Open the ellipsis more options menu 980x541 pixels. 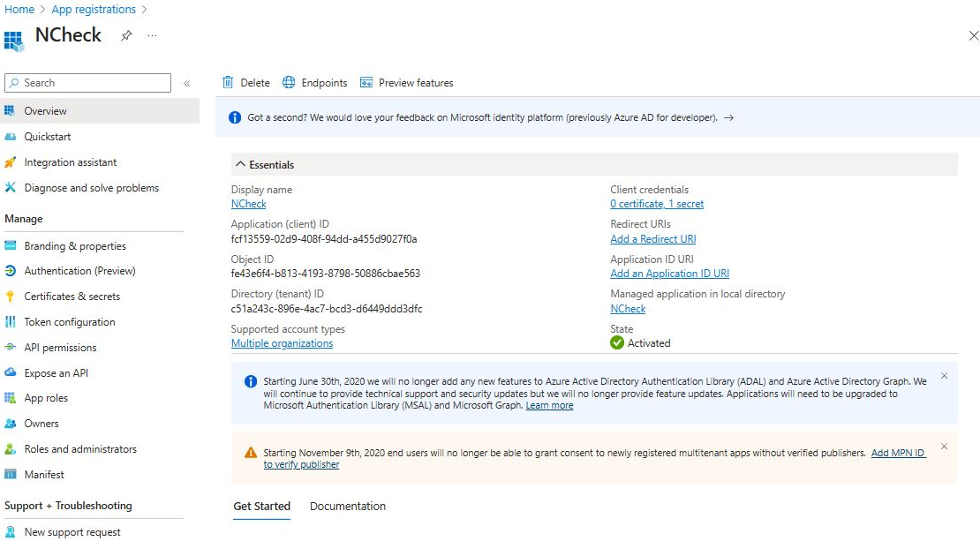click(152, 35)
